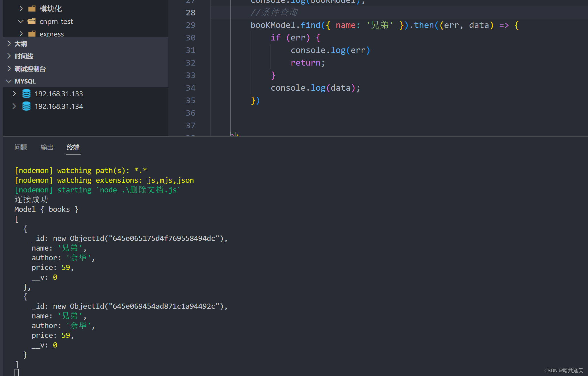Expand the 时间线 timeline section
The width and height of the screenshot is (588, 376).
[9, 56]
